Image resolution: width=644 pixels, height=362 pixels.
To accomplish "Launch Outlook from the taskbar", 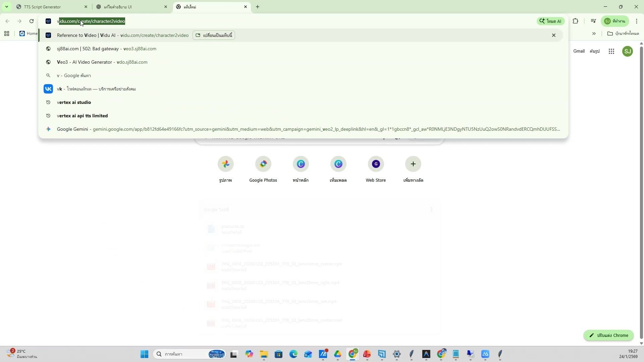I will [309, 354].
